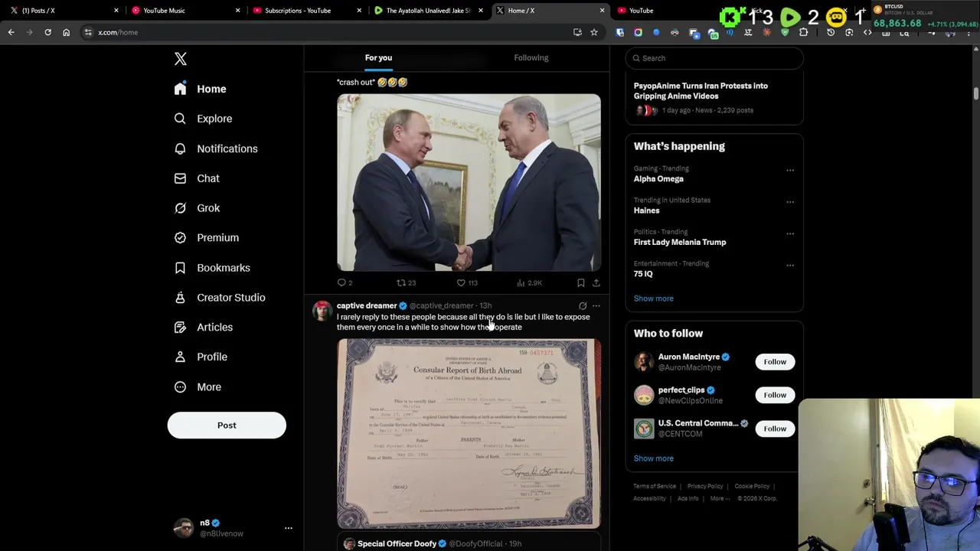Go to Explore in the sidebar
This screenshot has width=980, height=551.
point(203,119)
